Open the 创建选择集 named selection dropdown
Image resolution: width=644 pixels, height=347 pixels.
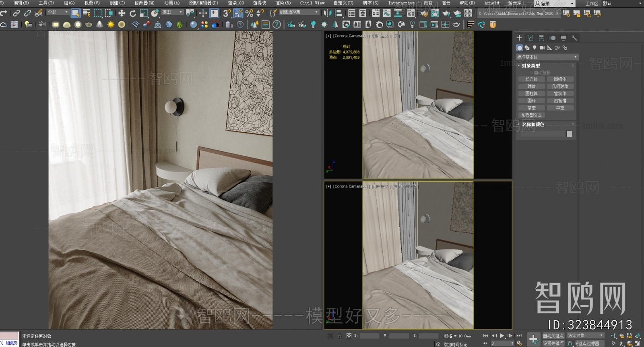point(299,12)
